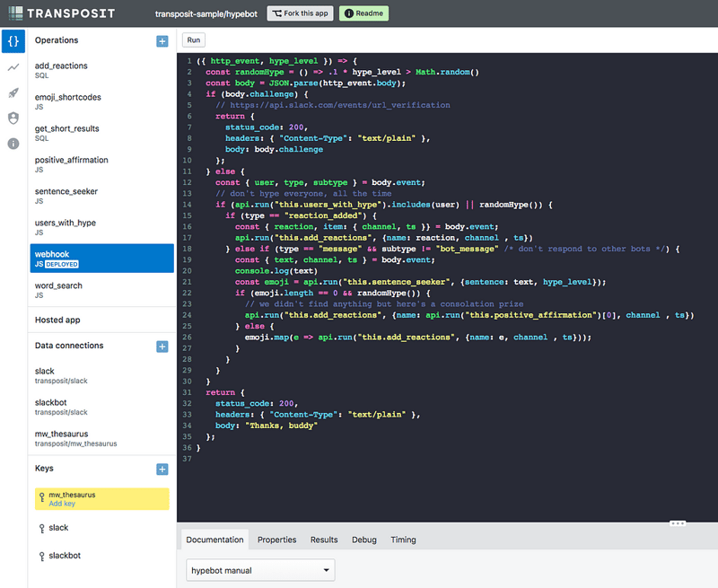Click the Add key link for mw_thesaurus
This screenshot has width=718, height=588.
pos(62,504)
